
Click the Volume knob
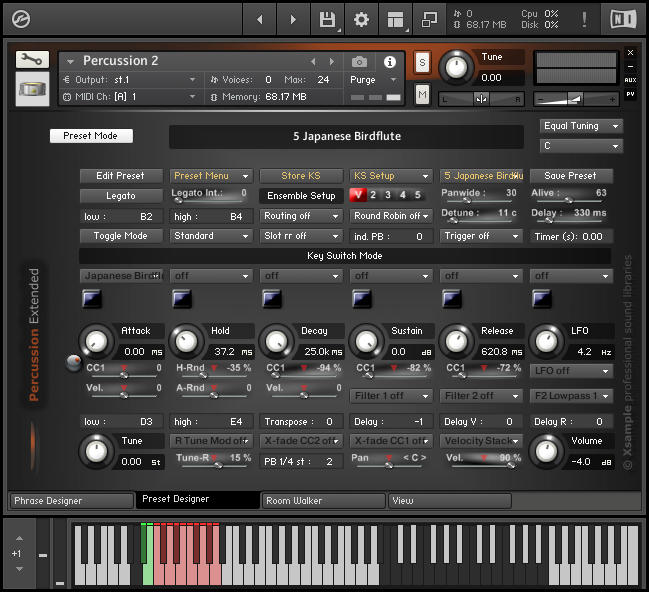coord(546,452)
